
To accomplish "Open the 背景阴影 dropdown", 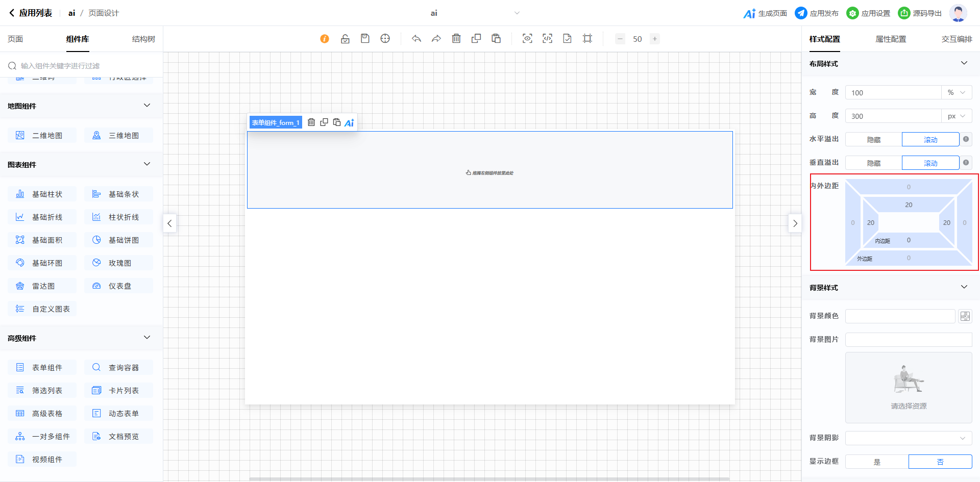I will click(x=908, y=438).
